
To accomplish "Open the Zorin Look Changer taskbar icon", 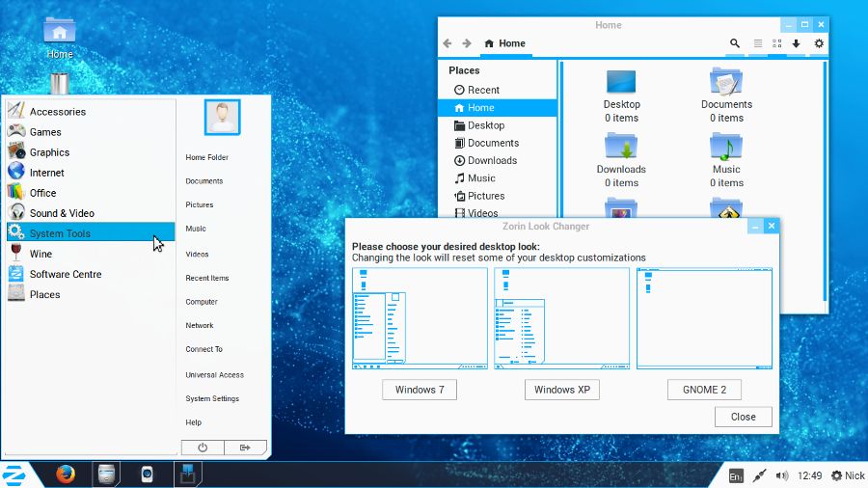I will [188, 474].
